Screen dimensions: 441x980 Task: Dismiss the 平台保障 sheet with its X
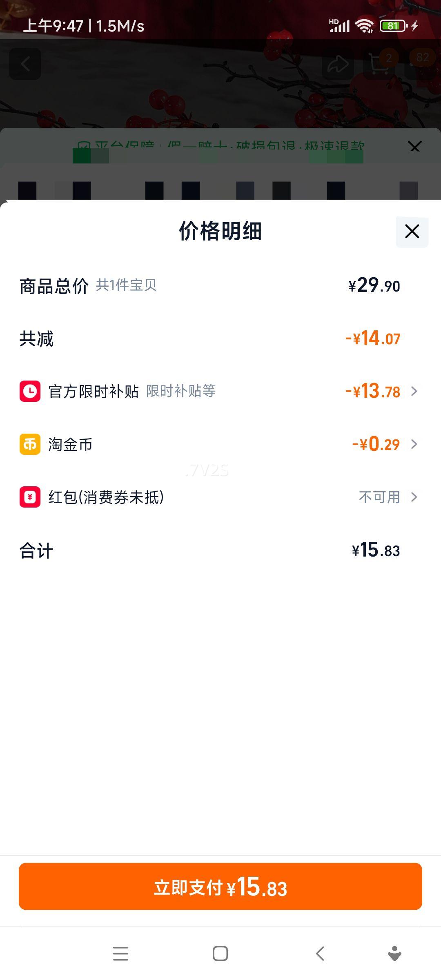click(414, 147)
